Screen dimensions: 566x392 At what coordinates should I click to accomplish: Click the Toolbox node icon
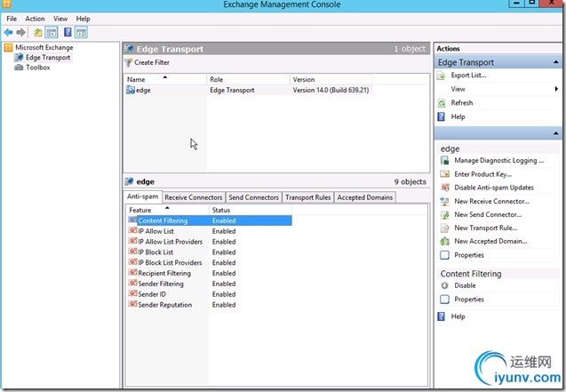coord(19,68)
